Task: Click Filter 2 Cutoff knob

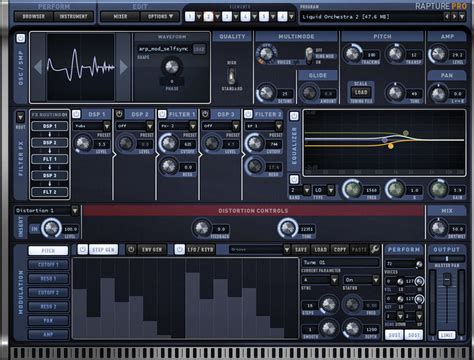Action: tap(255, 143)
